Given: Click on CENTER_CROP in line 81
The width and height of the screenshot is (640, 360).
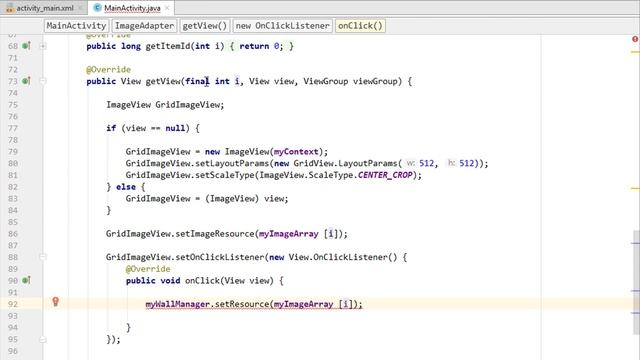Looking at the screenshot, I should [385, 175].
